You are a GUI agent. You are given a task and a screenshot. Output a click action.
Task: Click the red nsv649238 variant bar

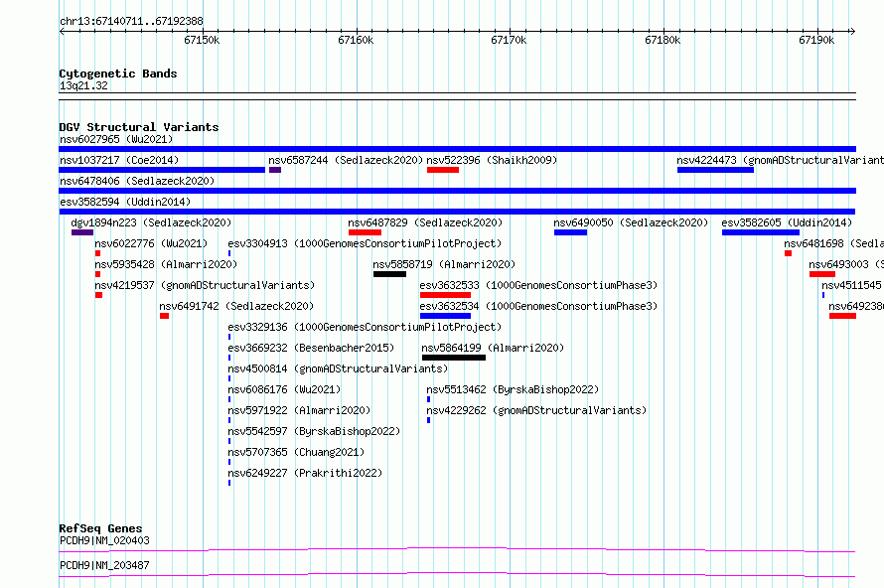click(x=842, y=316)
